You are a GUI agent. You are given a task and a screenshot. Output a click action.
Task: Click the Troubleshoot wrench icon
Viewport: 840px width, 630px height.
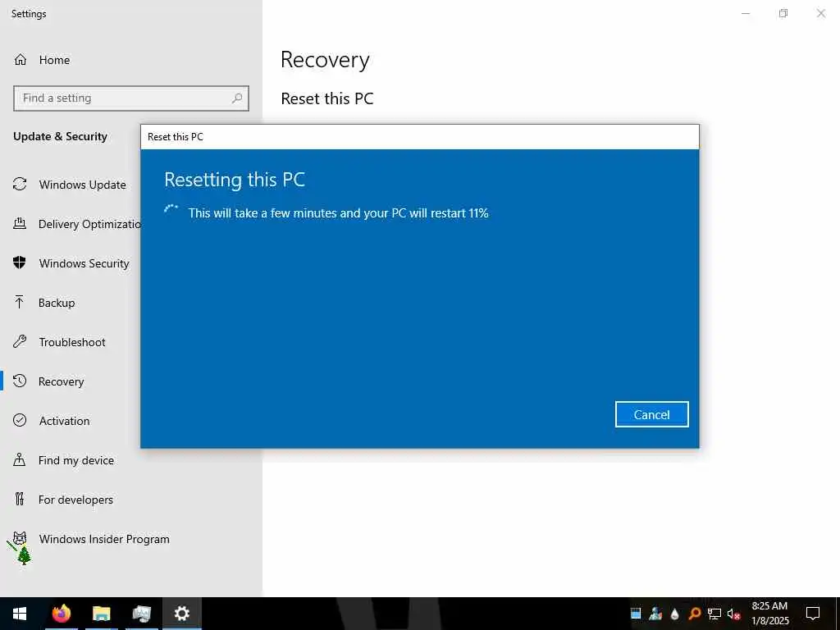point(20,341)
